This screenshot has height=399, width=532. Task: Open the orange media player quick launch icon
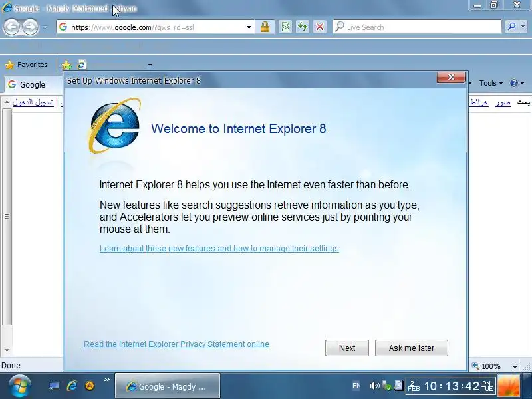click(x=90, y=386)
